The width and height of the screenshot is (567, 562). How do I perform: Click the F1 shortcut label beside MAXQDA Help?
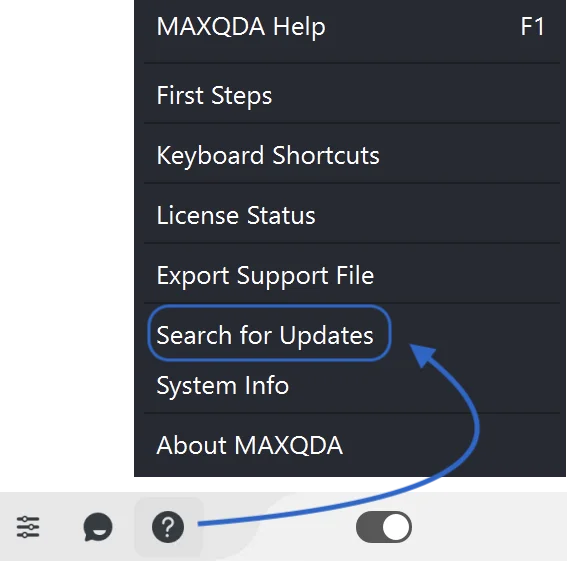(x=532, y=27)
